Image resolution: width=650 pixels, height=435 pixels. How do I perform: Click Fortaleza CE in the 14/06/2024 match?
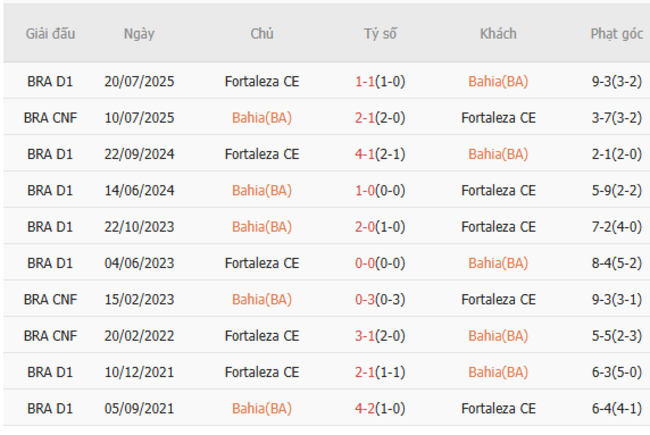tap(498, 190)
